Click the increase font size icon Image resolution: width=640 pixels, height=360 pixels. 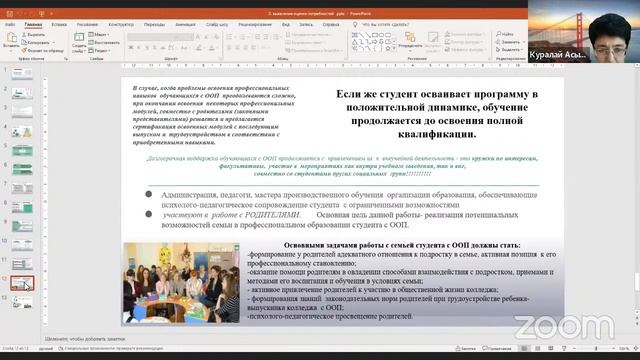(198, 37)
